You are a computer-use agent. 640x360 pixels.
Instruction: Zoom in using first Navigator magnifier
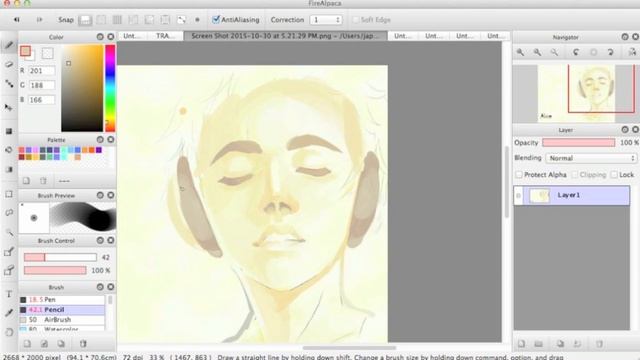point(520,52)
